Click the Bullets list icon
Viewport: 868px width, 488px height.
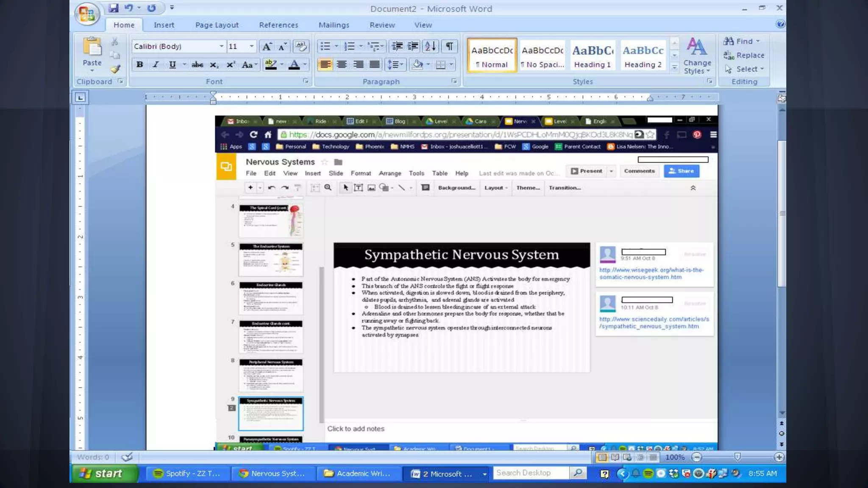[325, 46]
